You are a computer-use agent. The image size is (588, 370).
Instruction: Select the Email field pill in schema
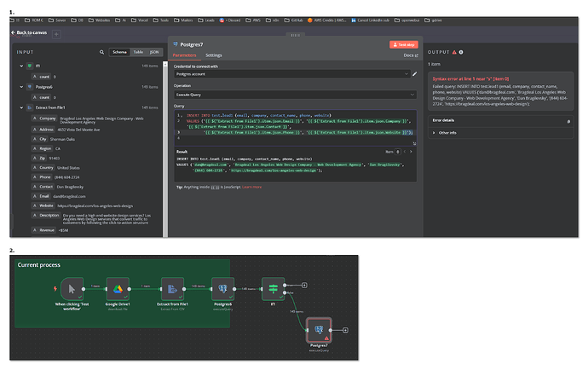(x=41, y=196)
